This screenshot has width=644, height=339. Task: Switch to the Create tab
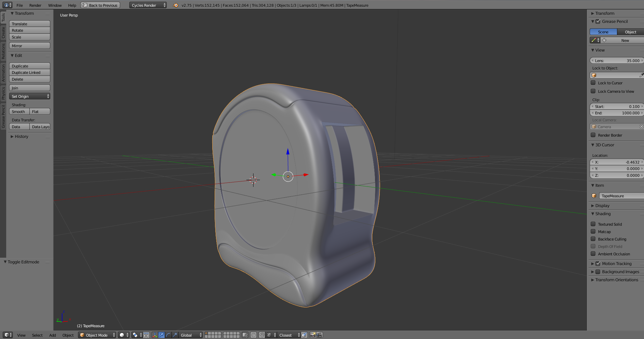click(3, 33)
